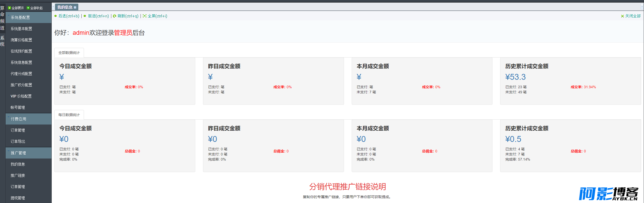Click 昨日成交金额 heading under 全部数据统计
The width and height of the screenshot is (644, 203).
pyautogui.click(x=224, y=66)
